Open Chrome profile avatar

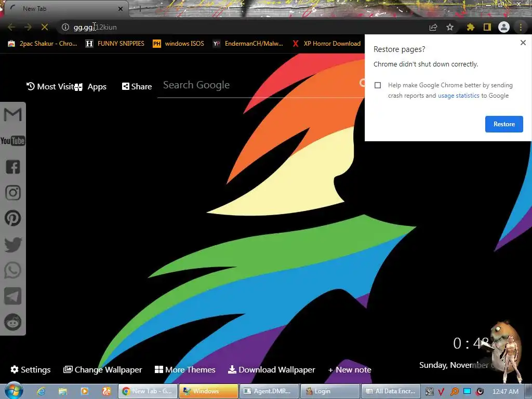pyautogui.click(x=504, y=27)
